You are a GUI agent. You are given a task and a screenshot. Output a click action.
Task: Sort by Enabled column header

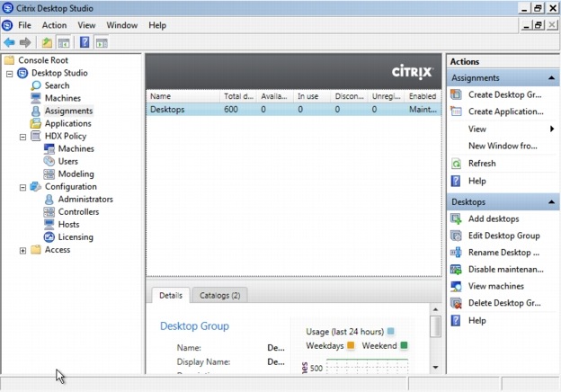tap(423, 96)
